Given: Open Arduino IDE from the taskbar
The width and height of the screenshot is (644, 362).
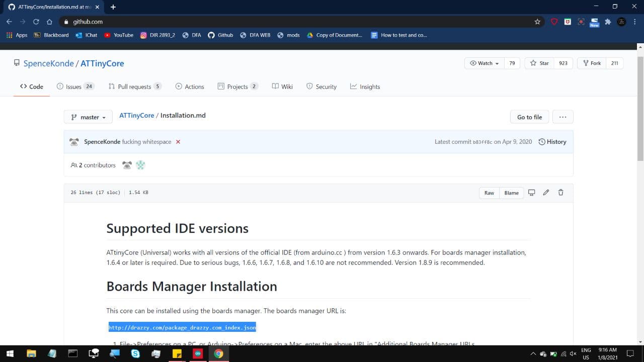Looking at the screenshot, I should (x=197, y=353).
